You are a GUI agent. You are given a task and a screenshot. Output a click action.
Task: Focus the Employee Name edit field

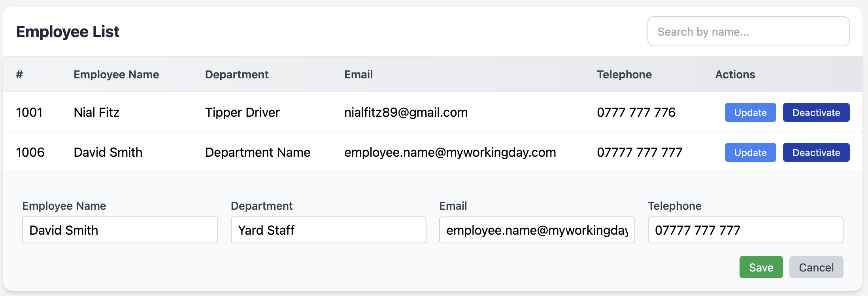[120, 230]
